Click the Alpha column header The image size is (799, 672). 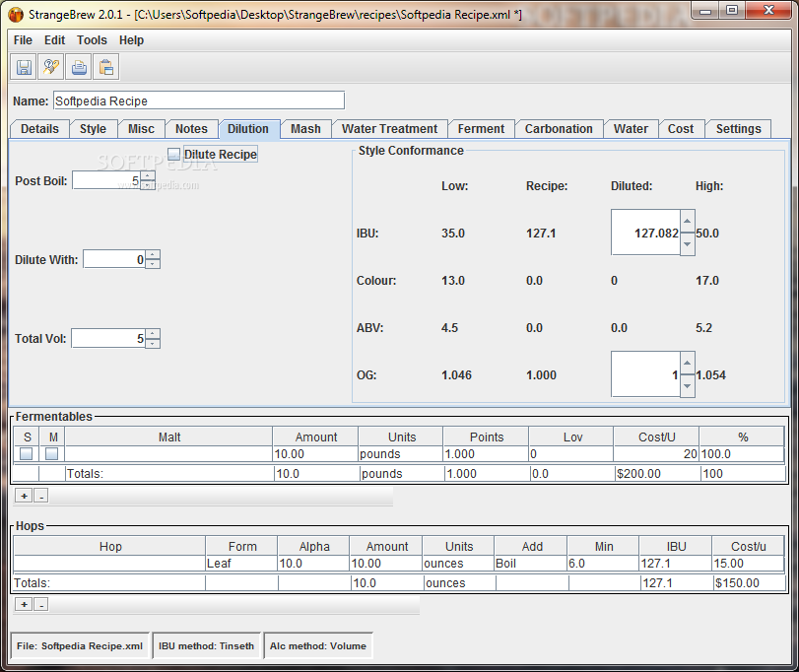[x=314, y=546]
